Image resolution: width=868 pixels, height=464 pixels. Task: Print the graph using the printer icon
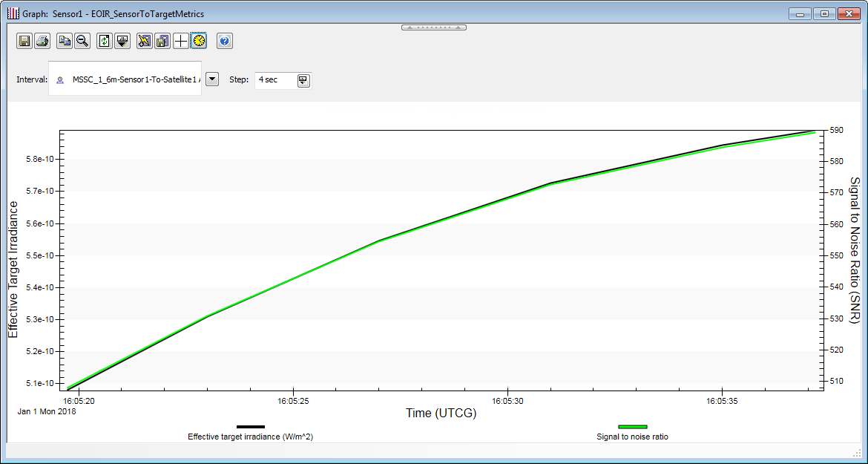tap(42, 41)
